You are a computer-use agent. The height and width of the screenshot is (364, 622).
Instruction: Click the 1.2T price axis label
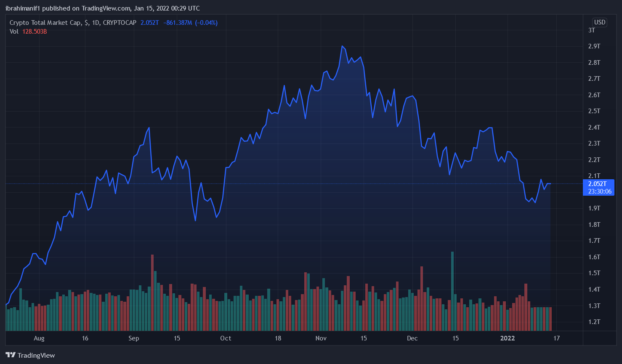tap(594, 322)
